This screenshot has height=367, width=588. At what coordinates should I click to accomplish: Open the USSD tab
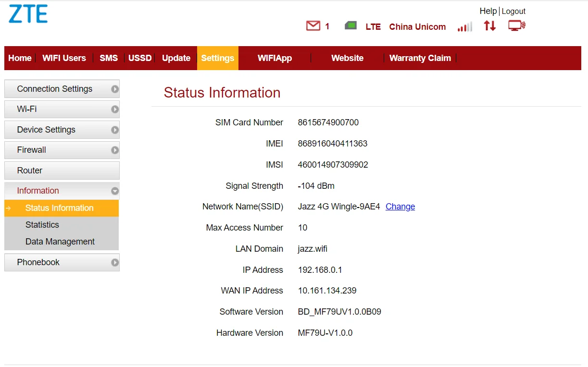pos(140,58)
